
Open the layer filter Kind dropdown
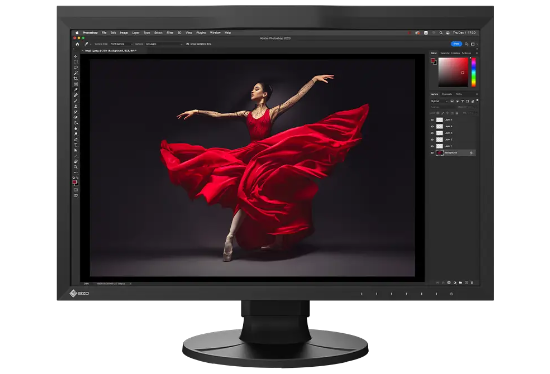click(x=440, y=101)
